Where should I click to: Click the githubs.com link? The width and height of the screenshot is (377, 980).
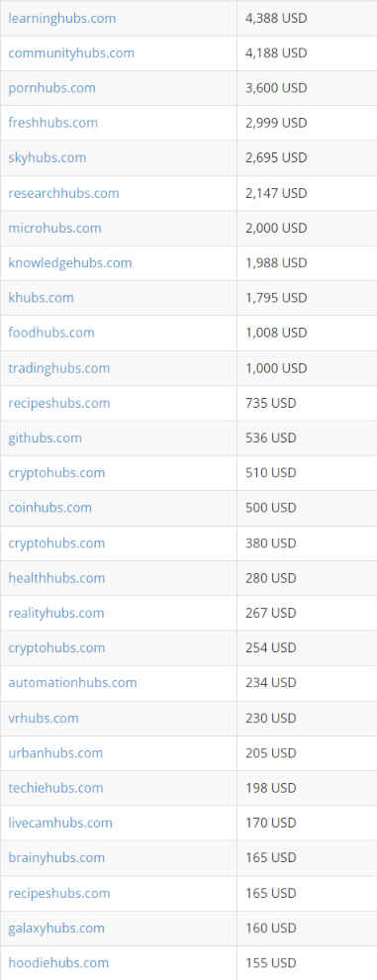coord(45,439)
